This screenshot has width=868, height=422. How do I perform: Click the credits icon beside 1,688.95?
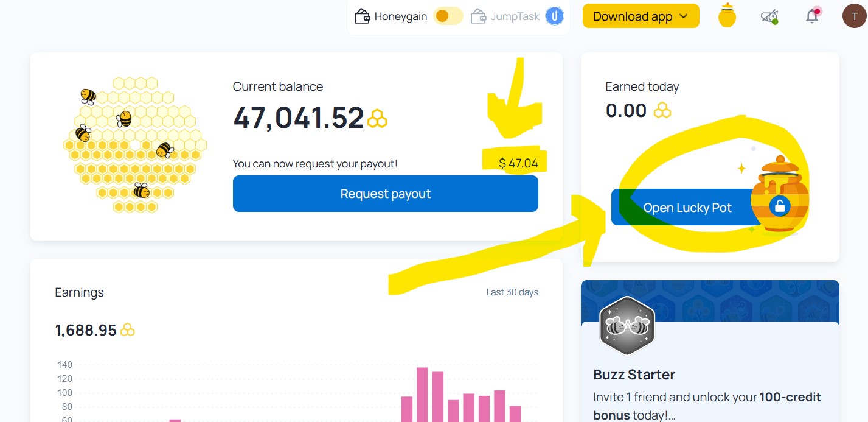pos(128,330)
